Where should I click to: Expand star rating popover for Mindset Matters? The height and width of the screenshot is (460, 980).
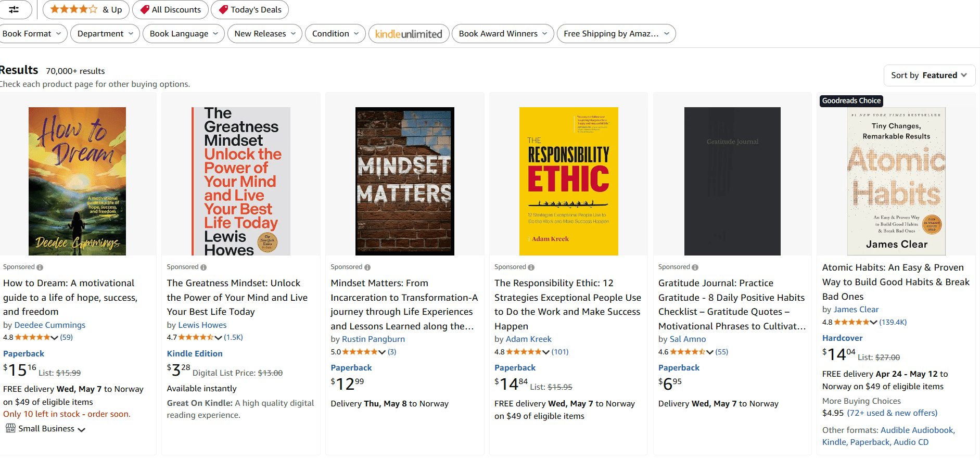tap(364, 352)
